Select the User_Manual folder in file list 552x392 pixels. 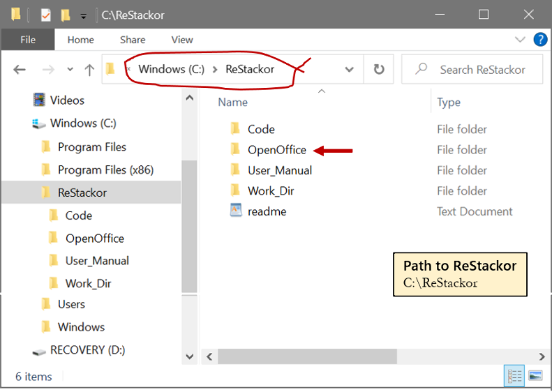(280, 170)
